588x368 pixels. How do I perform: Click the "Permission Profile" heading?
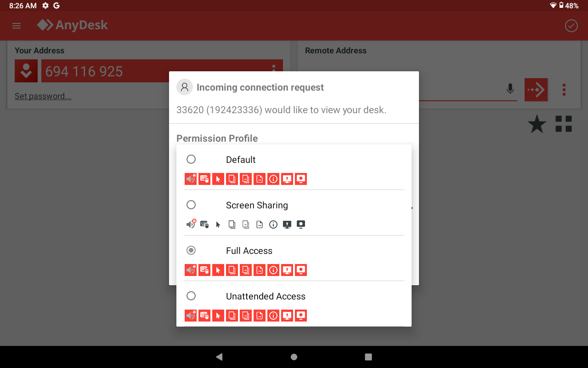217,138
